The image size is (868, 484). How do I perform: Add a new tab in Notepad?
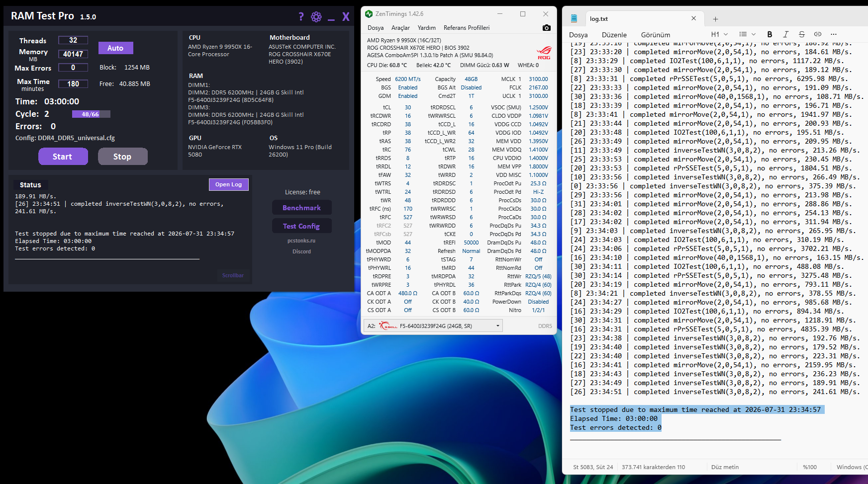click(715, 19)
